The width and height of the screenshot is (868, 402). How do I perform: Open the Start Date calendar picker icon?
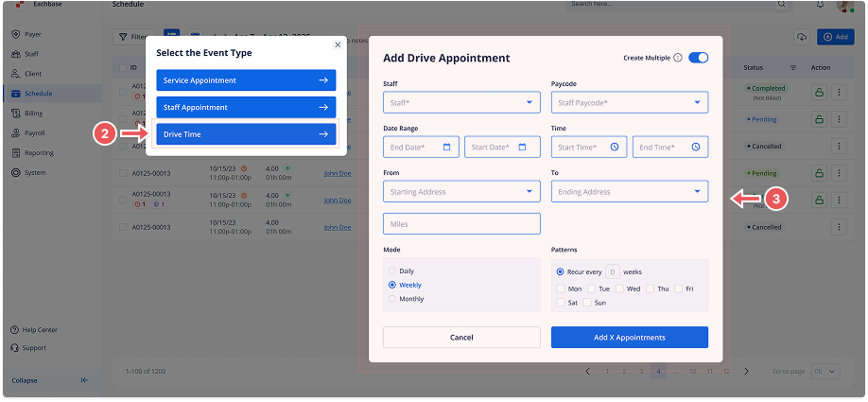(529, 147)
